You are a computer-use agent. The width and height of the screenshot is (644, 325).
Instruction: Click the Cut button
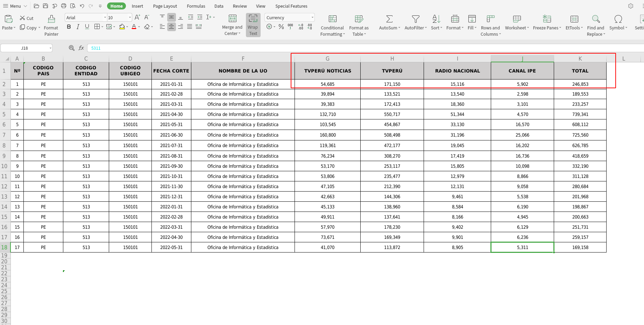pyautogui.click(x=27, y=18)
